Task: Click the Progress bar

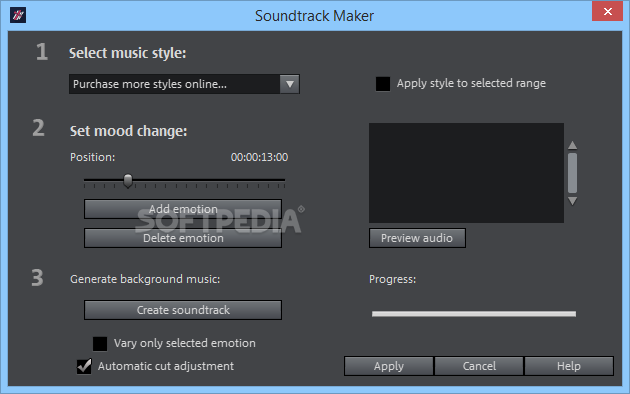Action: [x=474, y=314]
